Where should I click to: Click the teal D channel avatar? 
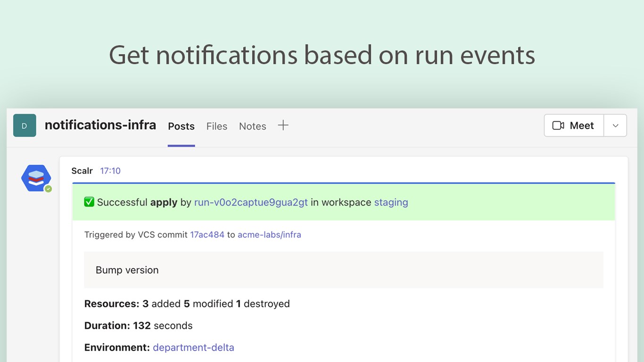(25, 125)
